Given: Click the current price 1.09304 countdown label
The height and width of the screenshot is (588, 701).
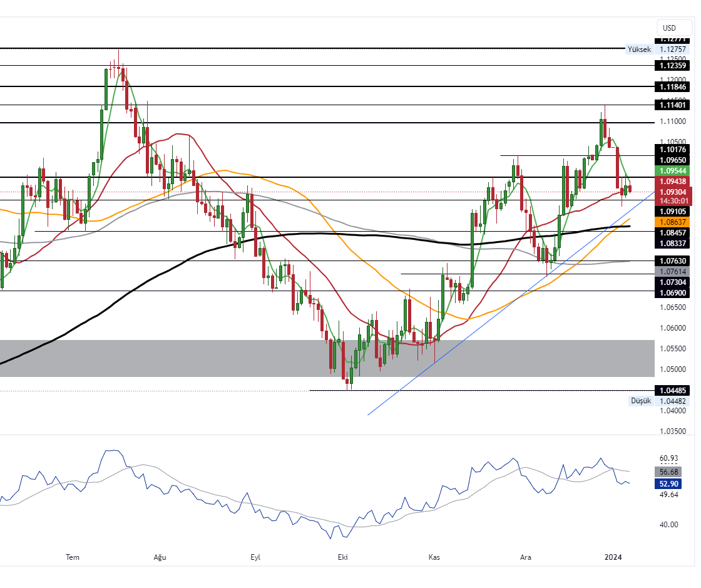Looking at the screenshot, I should point(673,196).
